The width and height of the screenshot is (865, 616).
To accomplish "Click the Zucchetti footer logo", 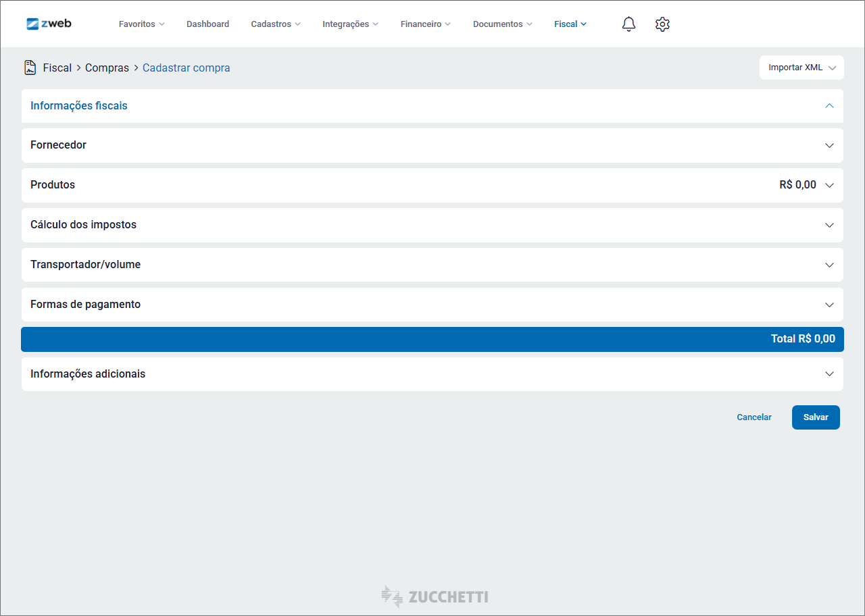I will tap(434, 596).
